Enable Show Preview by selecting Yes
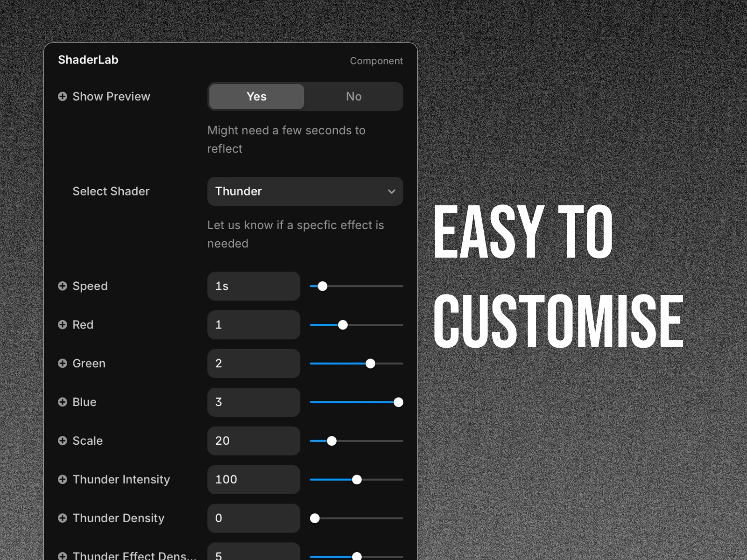This screenshot has height=560, width=747. tap(256, 97)
